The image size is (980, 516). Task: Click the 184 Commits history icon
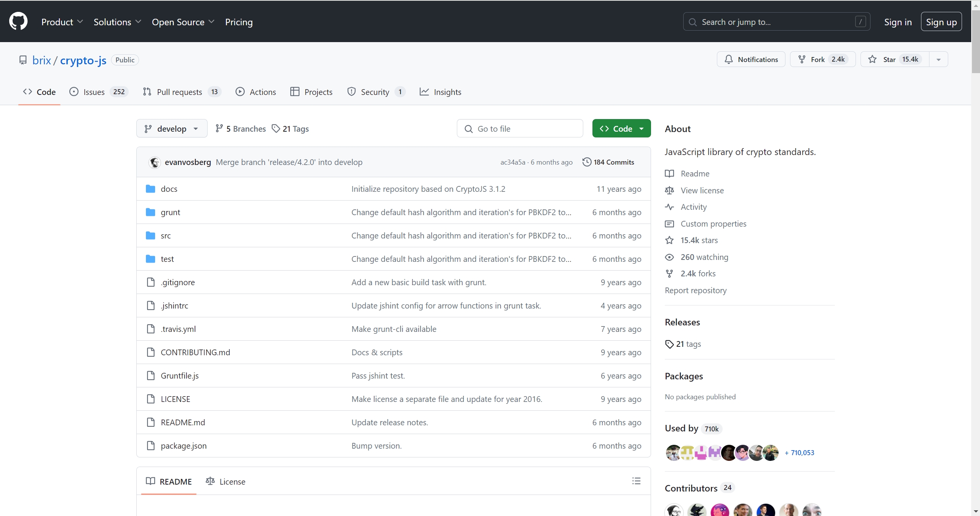click(586, 162)
